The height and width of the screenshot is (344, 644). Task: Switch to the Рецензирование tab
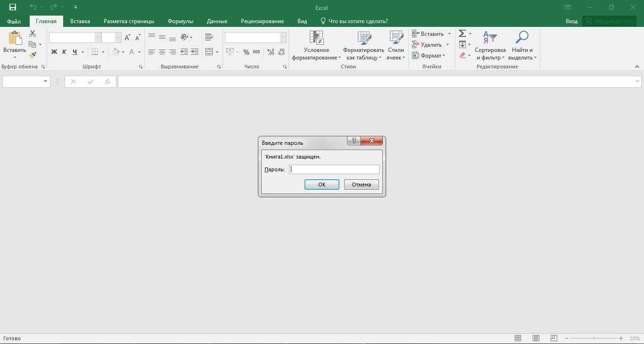[262, 21]
